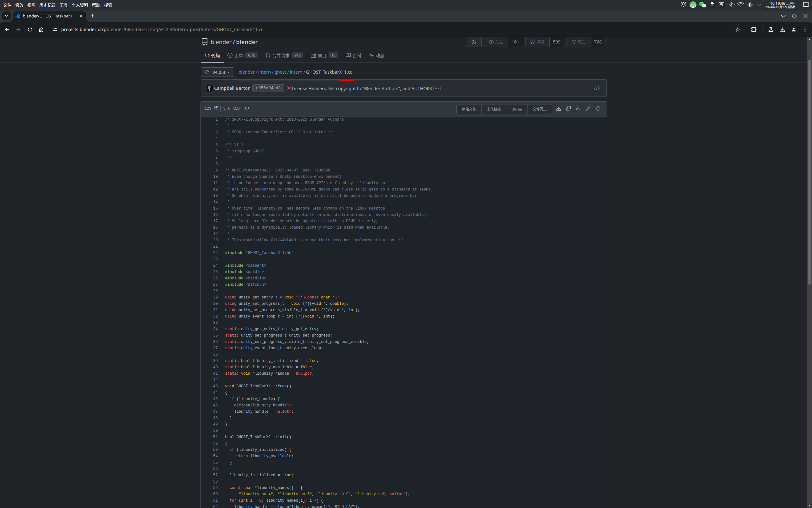Navigate to the ghost folder breadcrumb
This screenshot has width=812, height=508.
280,72
